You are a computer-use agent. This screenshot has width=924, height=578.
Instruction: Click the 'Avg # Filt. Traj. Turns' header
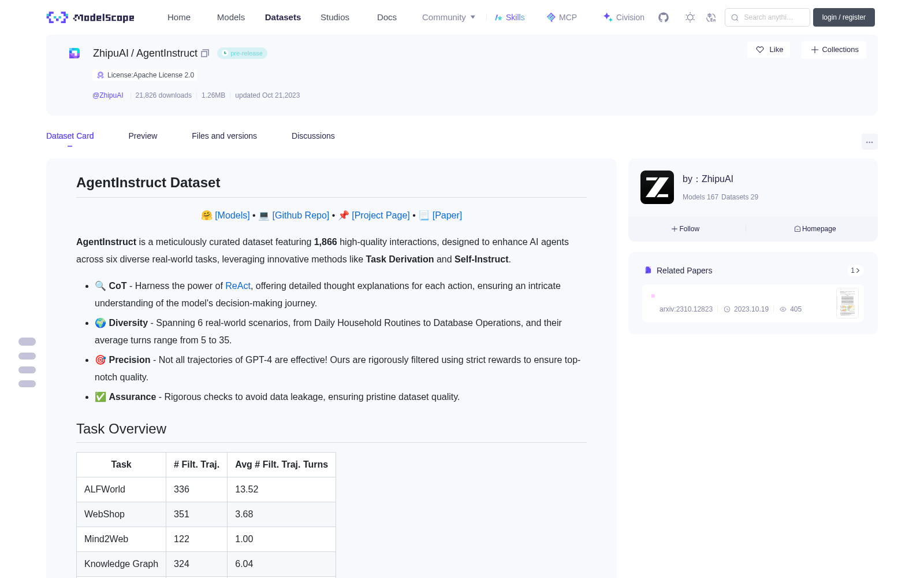click(x=281, y=465)
